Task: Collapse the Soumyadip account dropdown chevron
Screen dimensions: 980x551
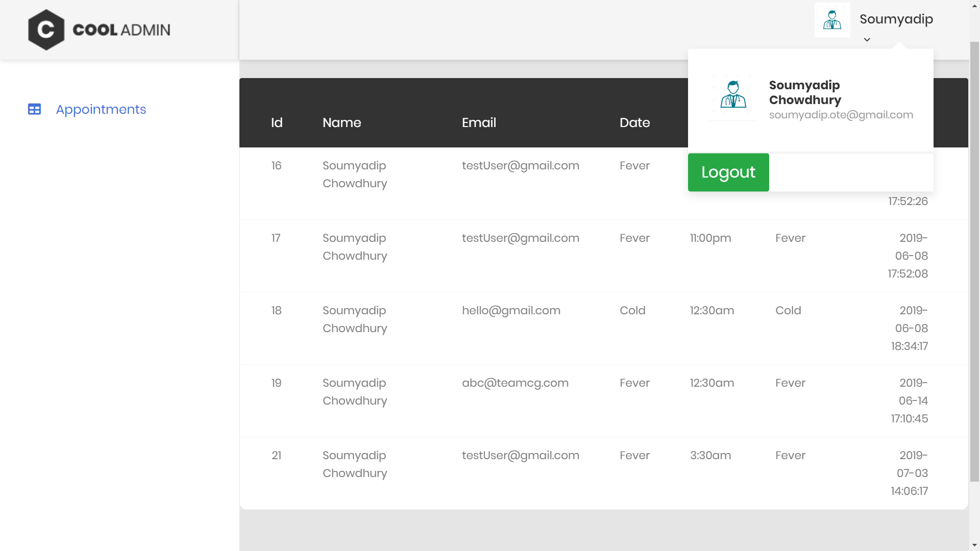Action: coord(867,40)
